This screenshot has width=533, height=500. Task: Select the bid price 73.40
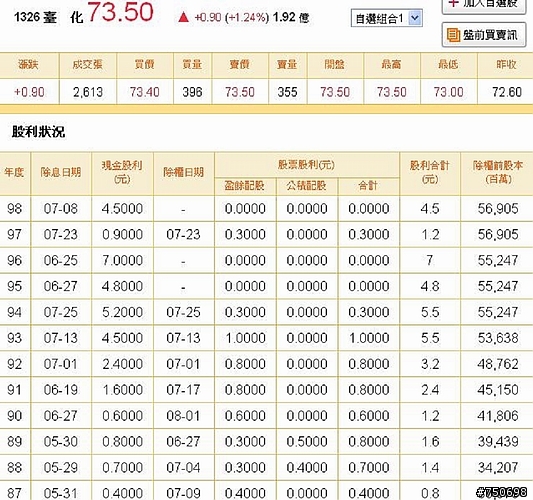click(145, 92)
